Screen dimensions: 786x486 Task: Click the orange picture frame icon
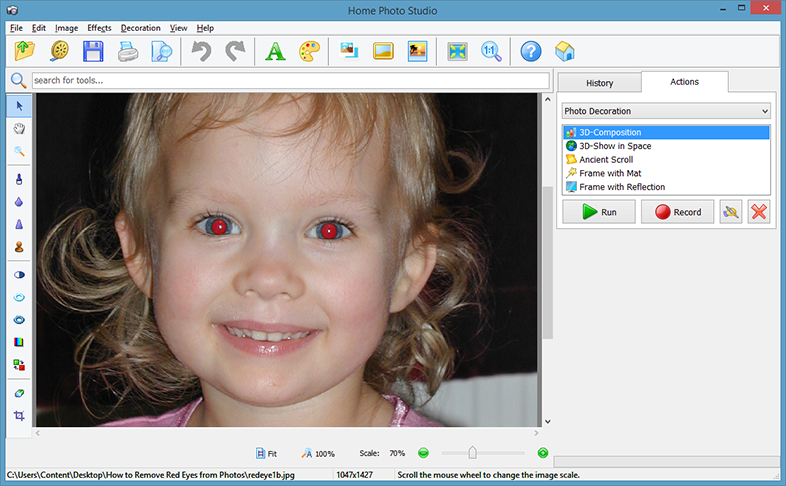[383, 51]
